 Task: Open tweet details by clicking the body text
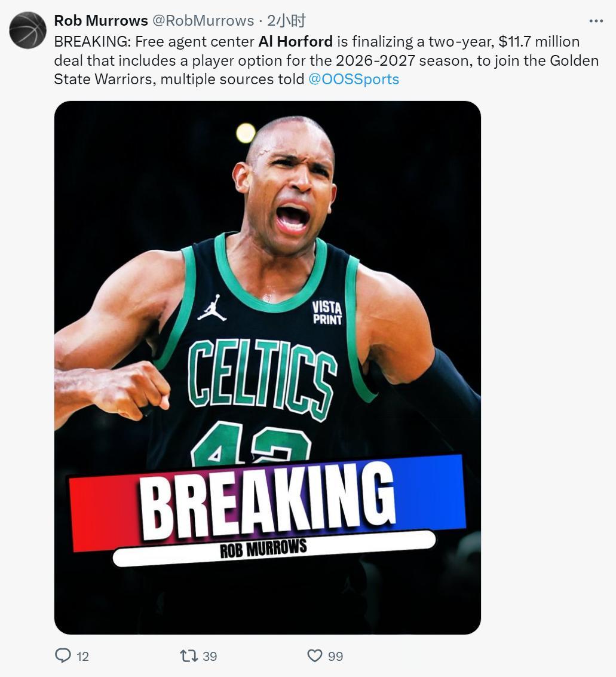(x=326, y=60)
